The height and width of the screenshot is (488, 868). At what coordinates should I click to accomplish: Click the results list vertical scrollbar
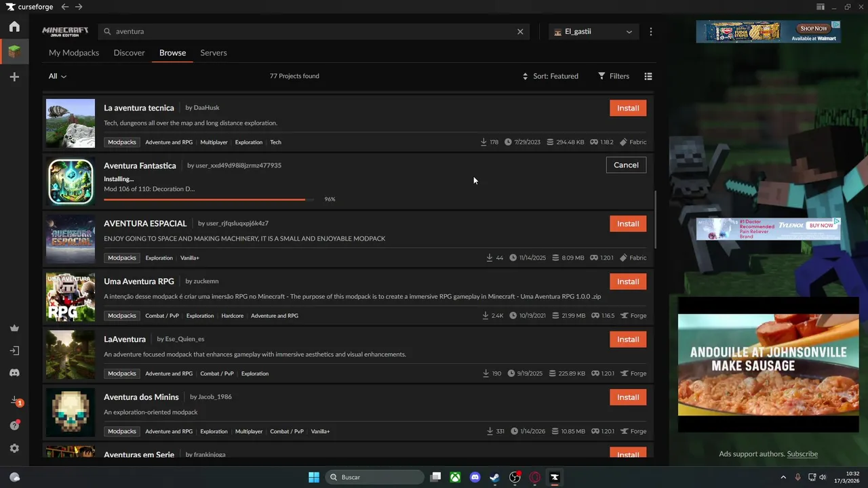655,220
